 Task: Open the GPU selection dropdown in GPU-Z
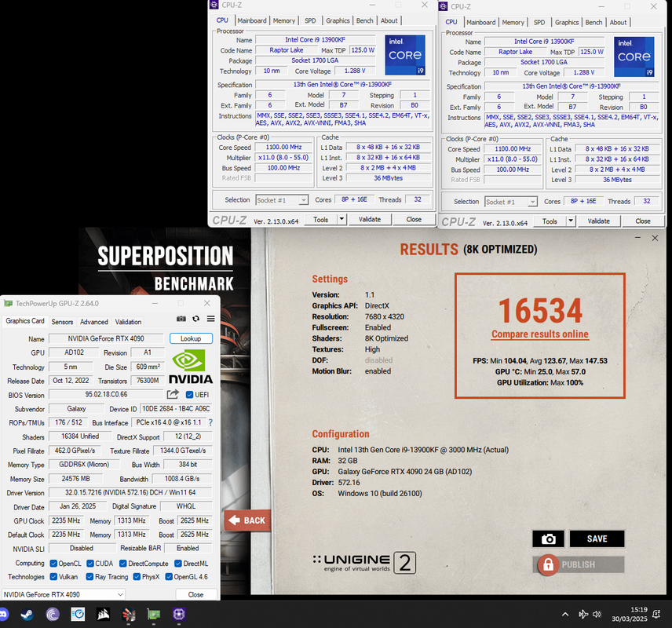pos(64,594)
